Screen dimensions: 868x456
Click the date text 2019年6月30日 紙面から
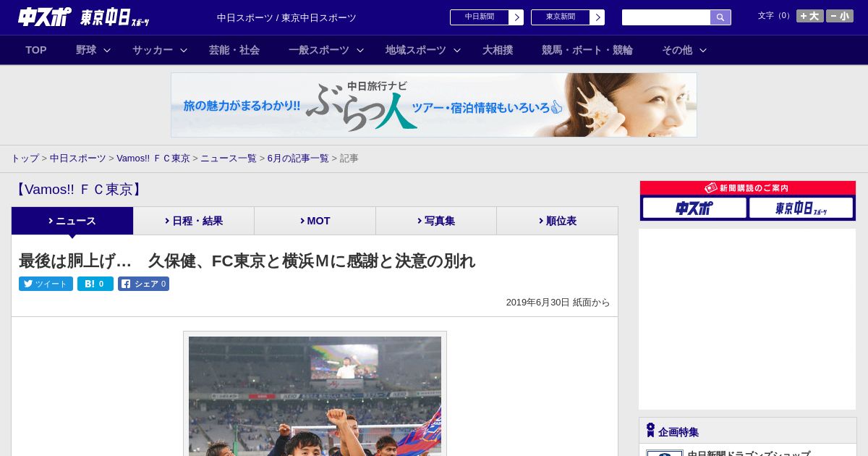pyautogui.click(x=558, y=303)
